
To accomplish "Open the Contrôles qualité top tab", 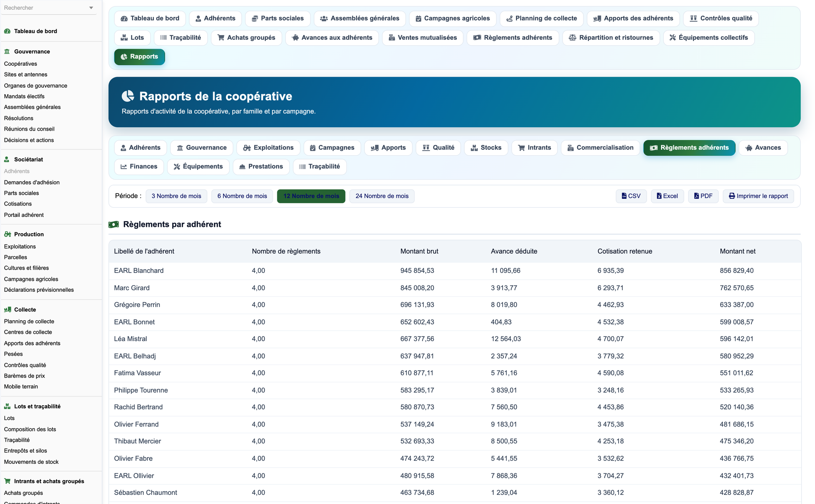I will (x=721, y=18).
